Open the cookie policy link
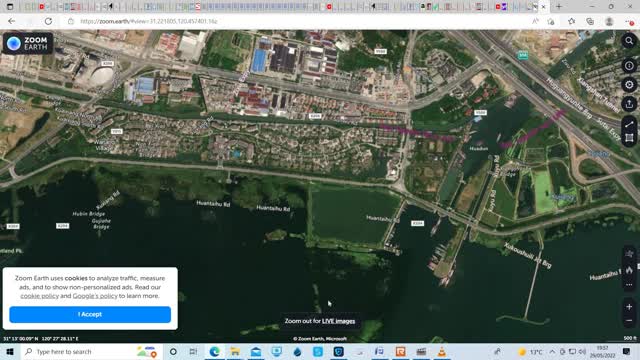Viewport: 640px width, 360px height. tap(40, 296)
